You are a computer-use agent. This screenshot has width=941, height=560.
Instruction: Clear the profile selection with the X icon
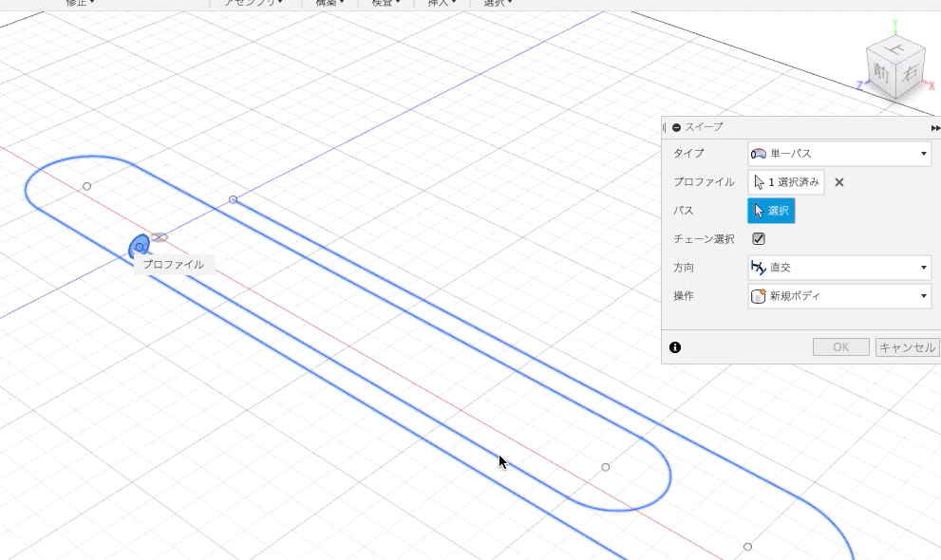839,182
